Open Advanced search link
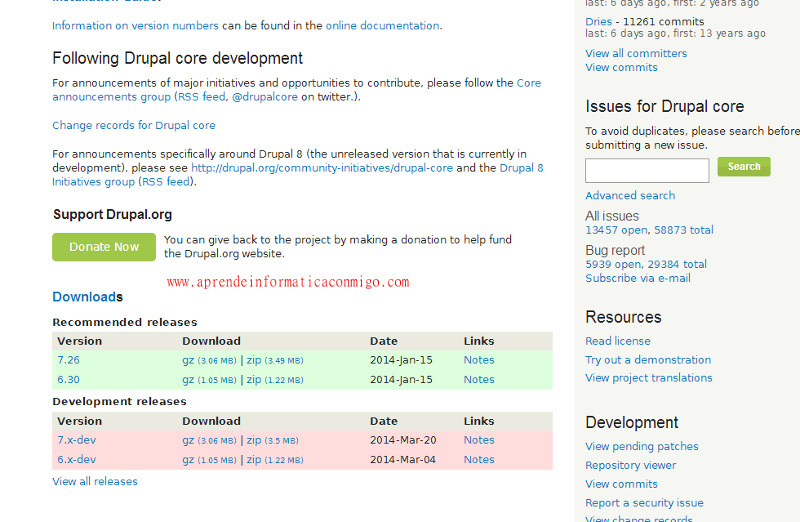 pyautogui.click(x=630, y=195)
